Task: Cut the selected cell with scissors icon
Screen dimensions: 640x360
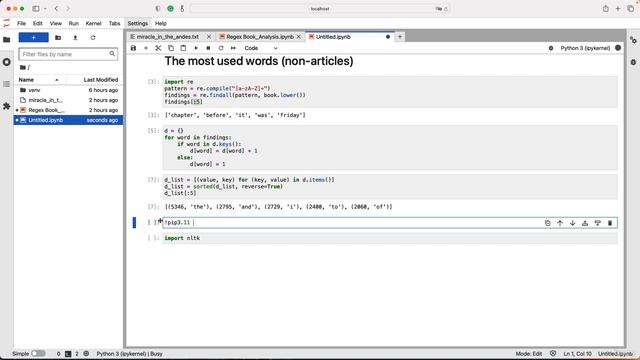Action: pyautogui.click(x=158, y=48)
